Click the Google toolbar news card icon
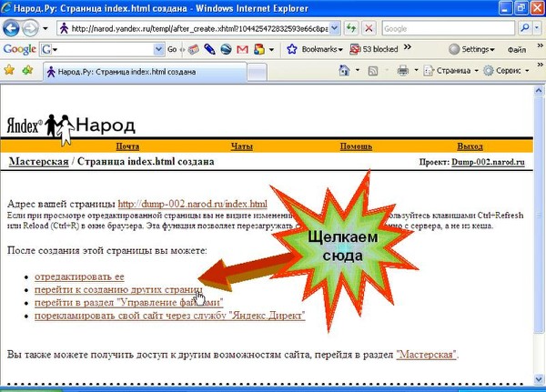This screenshot has width=546, height=392. 193,50
